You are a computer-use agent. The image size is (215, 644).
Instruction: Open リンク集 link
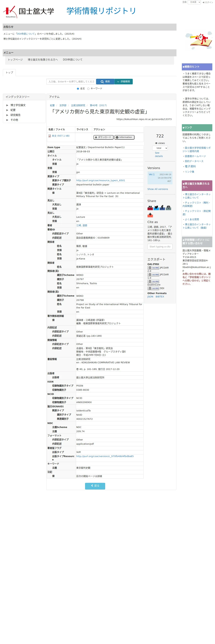click(190, 172)
